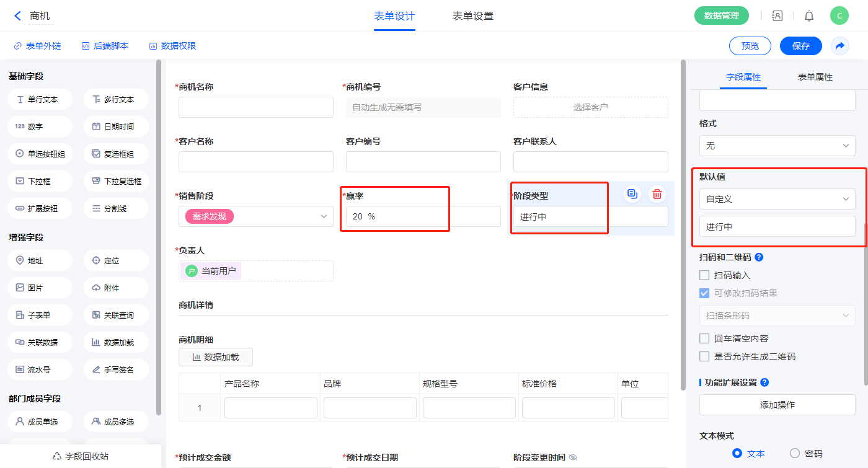The image size is (868, 468).
Task: Click the share arrow icon beside 保存
Action: pyautogui.click(x=840, y=46)
